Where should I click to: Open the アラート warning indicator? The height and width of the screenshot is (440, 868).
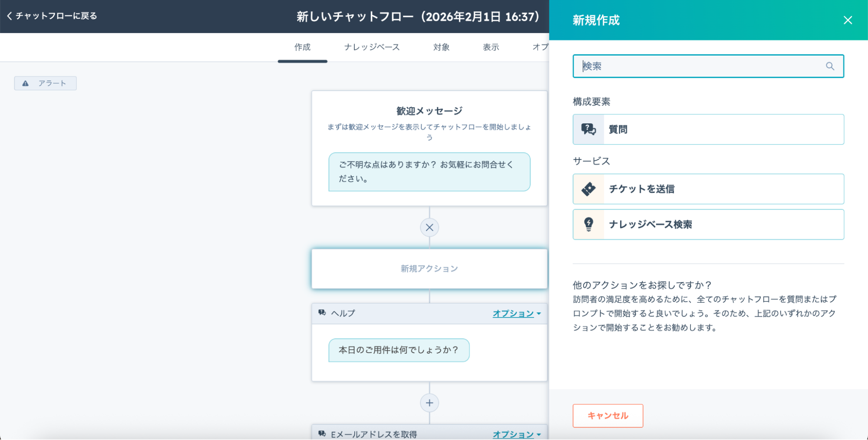pos(45,83)
